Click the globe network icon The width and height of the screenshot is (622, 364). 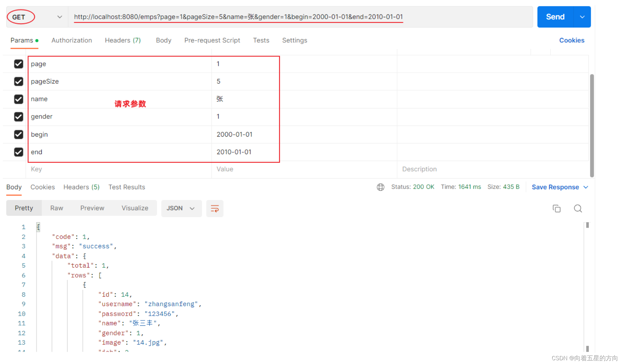click(x=380, y=187)
